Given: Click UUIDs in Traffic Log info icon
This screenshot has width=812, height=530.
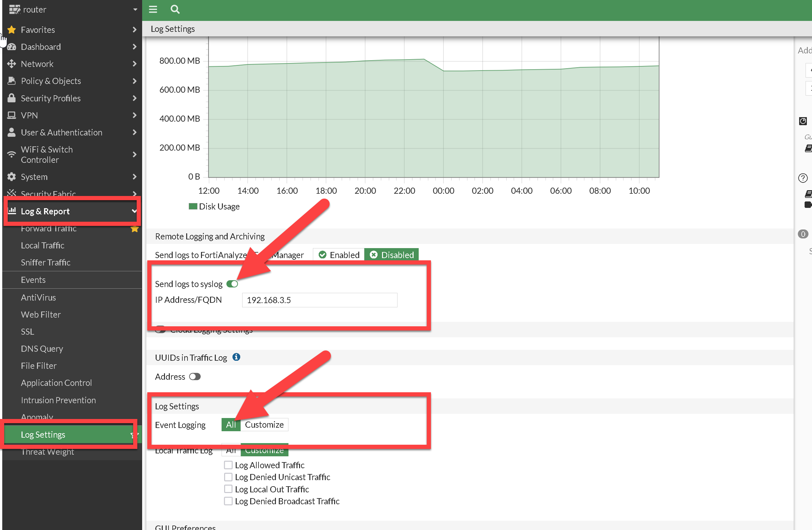Looking at the screenshot, I should (236, 357).
